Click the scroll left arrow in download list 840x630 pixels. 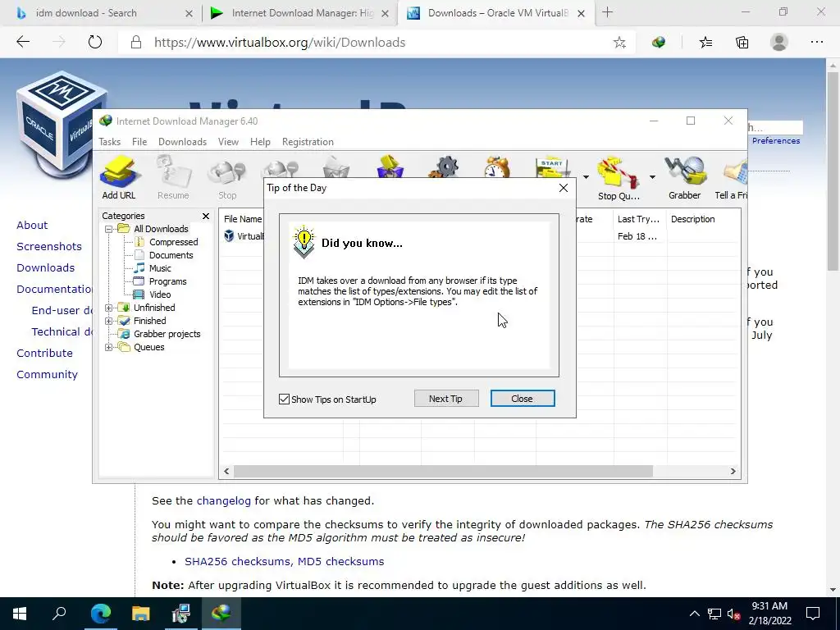(226, 472)
